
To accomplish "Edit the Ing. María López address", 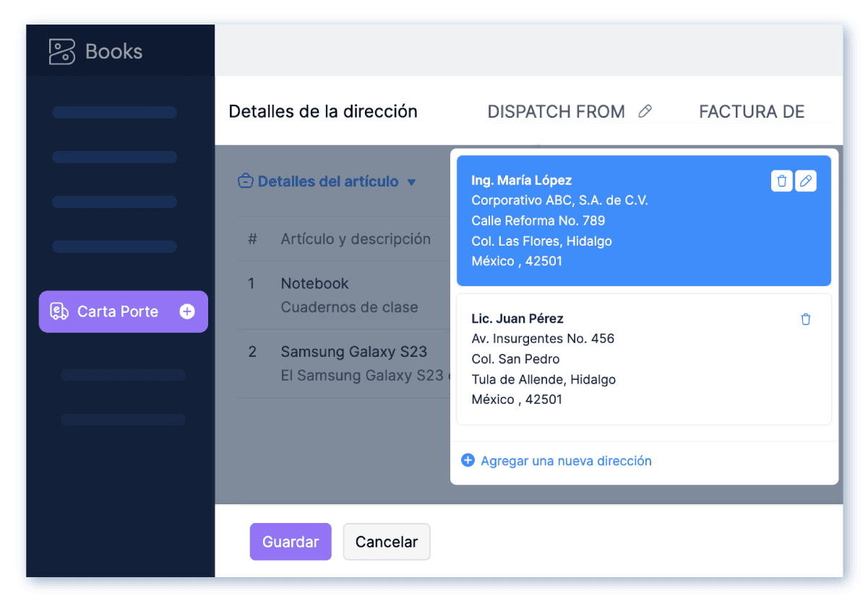I will (x=806, y=181).
